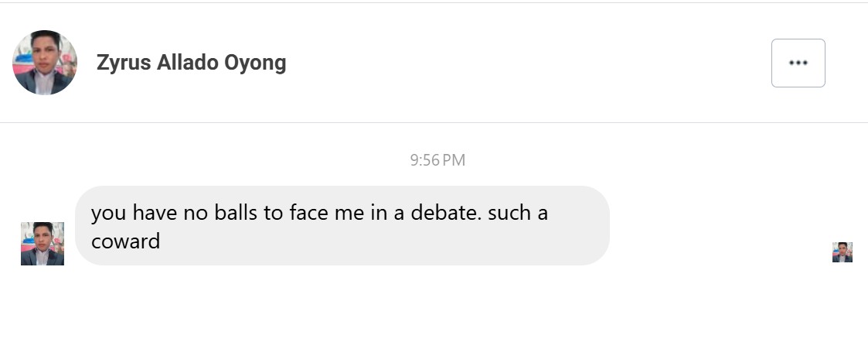Click the "PM" part of the timestamp
The width and height of the screenshot is (868, 349).
[454, 160]
